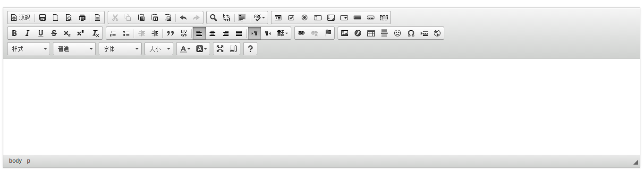Insert a hidden field
644x176 pixels.
(384, 18)
